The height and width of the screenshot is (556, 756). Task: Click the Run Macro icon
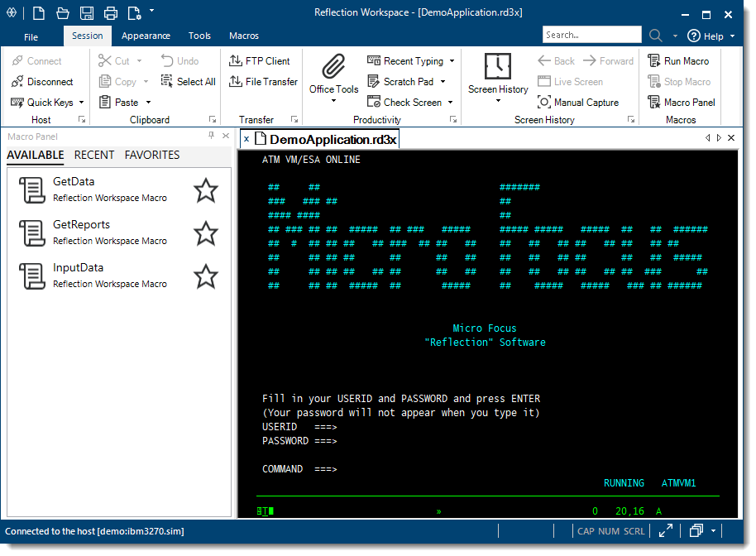(653, 61)
